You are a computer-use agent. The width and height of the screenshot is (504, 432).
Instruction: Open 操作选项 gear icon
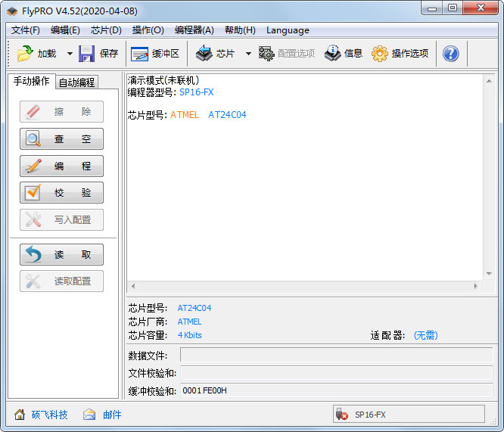pos(380,54)
